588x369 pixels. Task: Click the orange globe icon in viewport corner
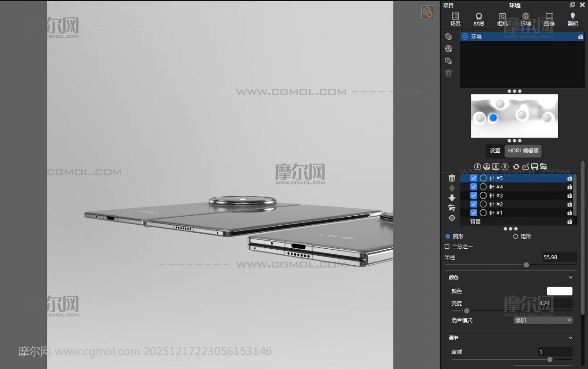[x=428, y=12]
